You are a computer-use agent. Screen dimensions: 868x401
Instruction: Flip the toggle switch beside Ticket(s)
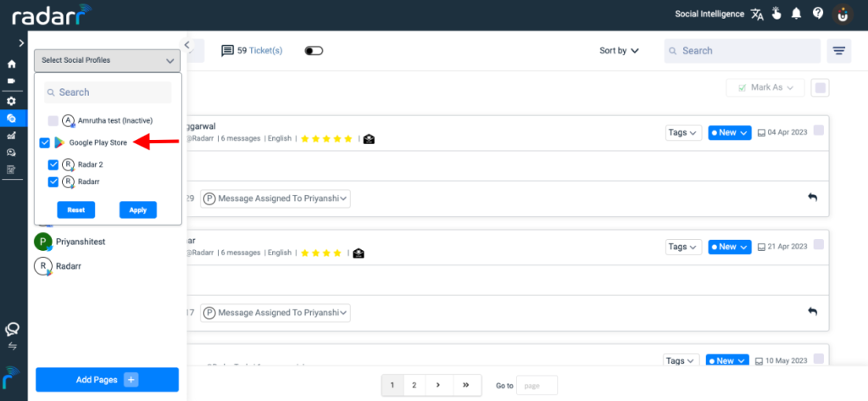(314, 51)
